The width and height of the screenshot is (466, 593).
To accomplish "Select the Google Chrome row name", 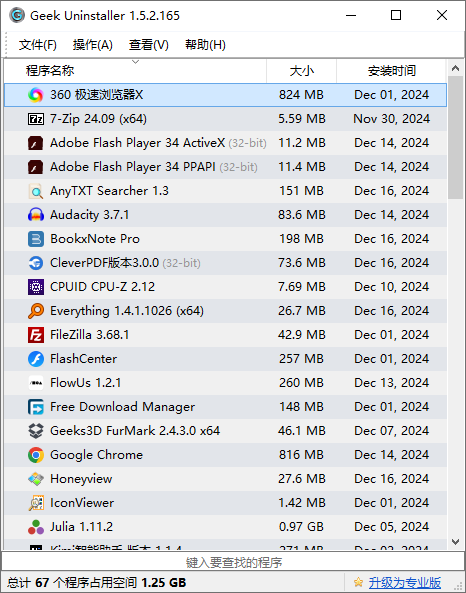I will coord(96,455).
